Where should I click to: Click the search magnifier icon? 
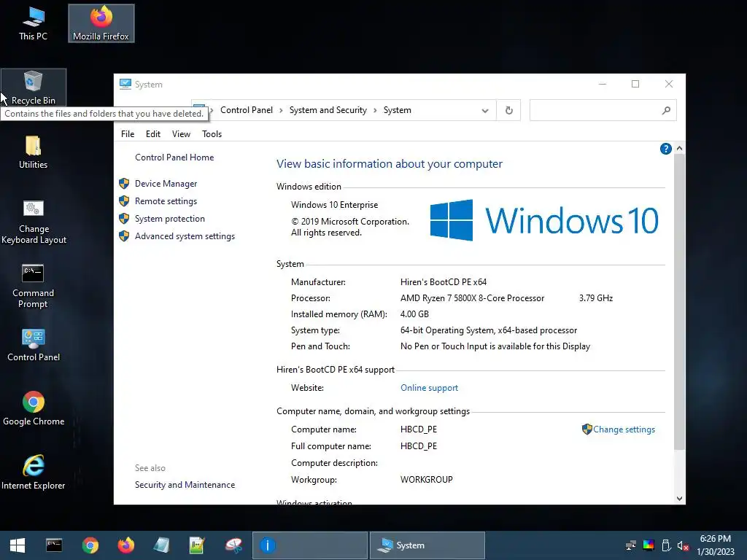[667, 111]
